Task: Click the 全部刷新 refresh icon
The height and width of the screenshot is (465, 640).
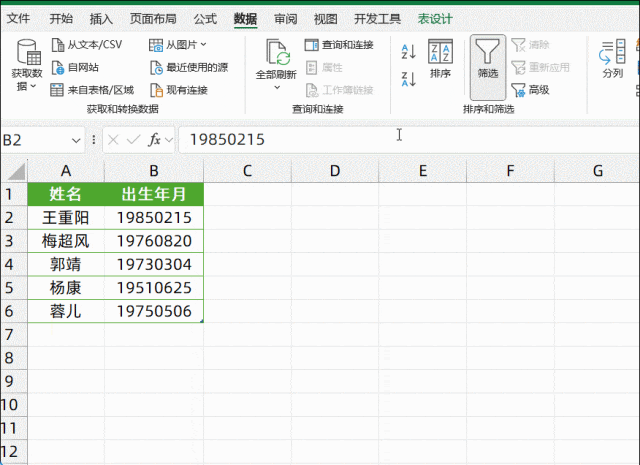Action: (x=278, y=52)
